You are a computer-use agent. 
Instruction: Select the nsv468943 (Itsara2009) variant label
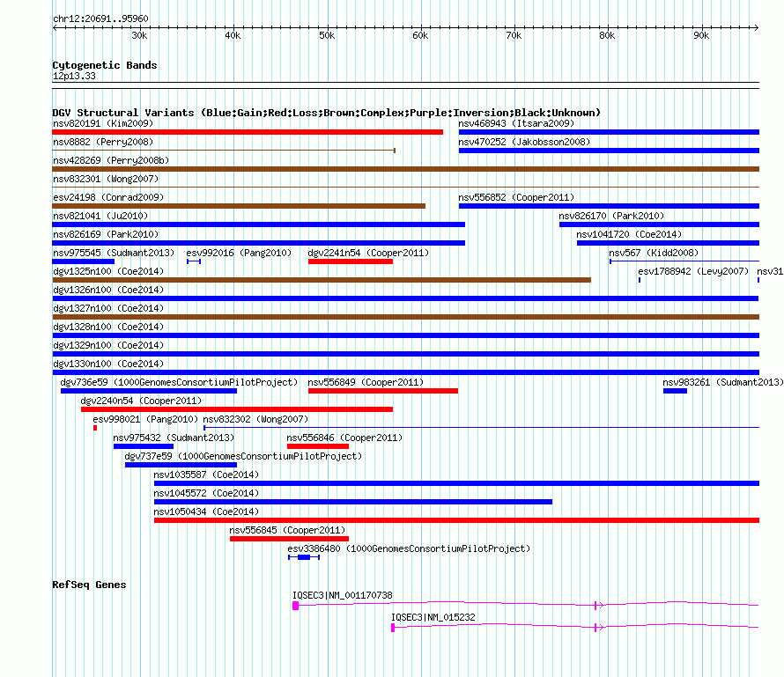(x=516, y=123)
